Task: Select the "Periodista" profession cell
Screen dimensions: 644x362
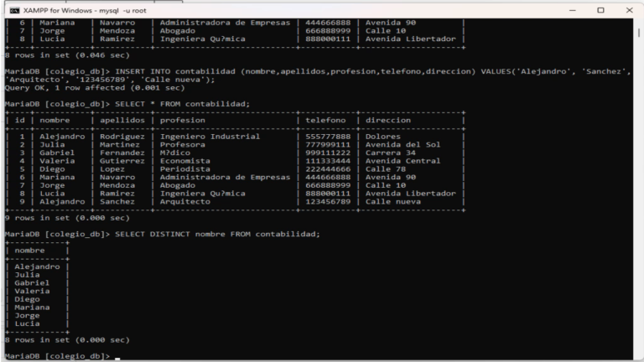Action: [184, 169]
